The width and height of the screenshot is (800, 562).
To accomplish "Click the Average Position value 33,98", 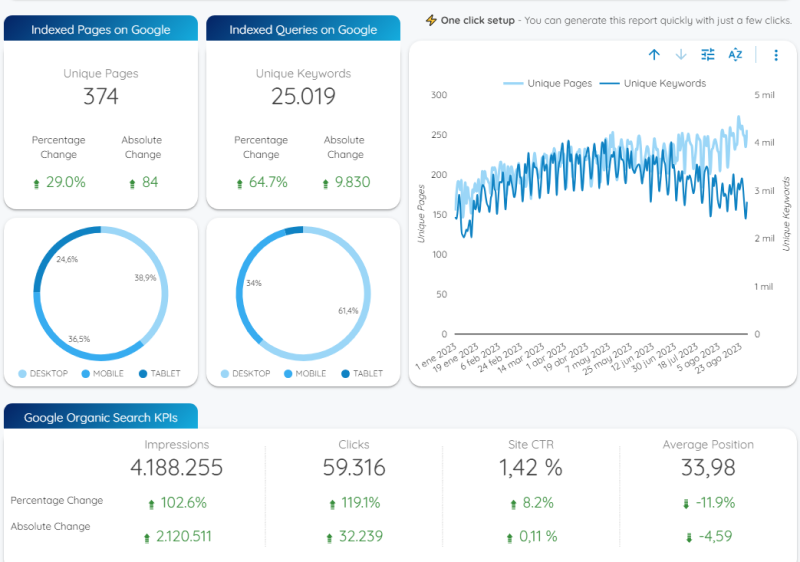I will pos(708,468).
